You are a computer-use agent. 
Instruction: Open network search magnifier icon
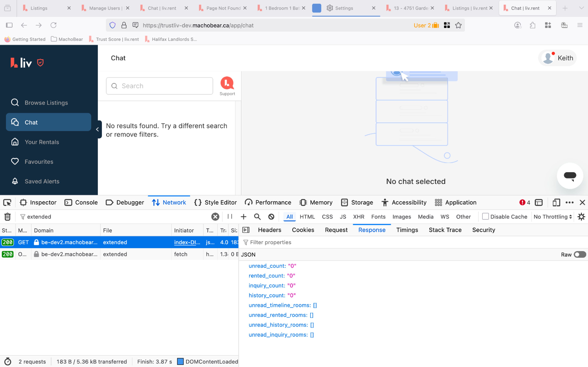pyautogui.click(x=257, y=217)
